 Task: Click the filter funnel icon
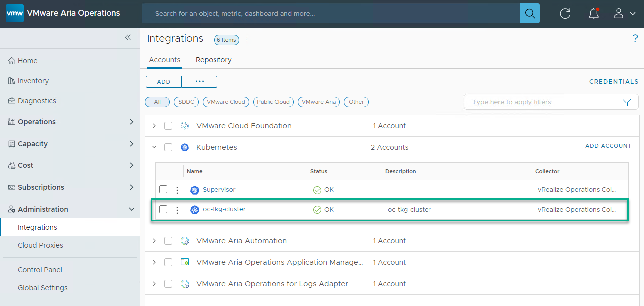pos(627,102)
